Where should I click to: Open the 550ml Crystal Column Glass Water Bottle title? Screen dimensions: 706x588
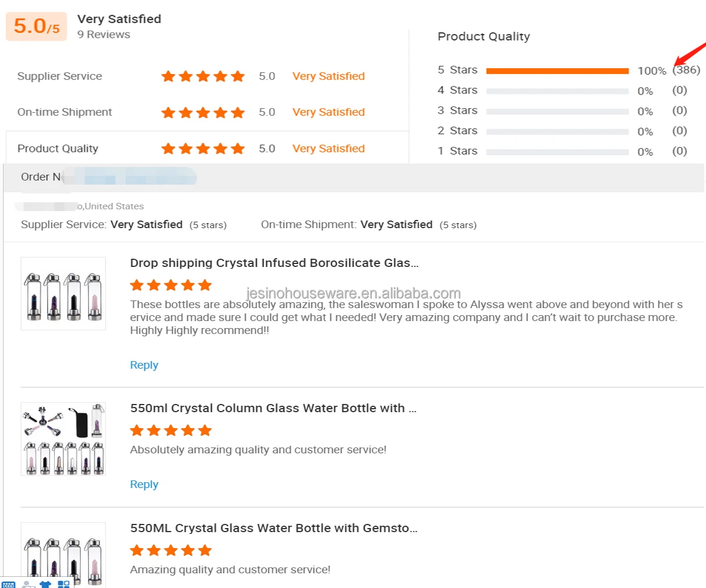273,408
